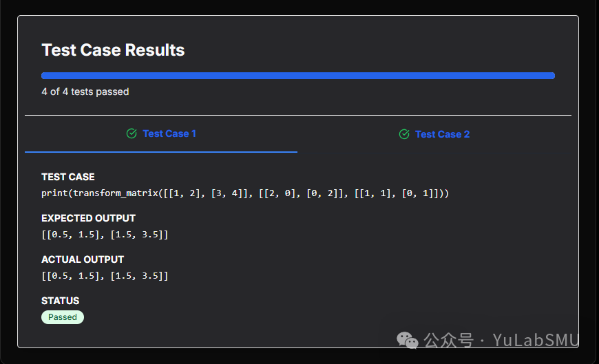The height and width of the screenshot is (364, 599).
Task: Switch to the Test Case 1 tab
Action: pyautogui.click(x=169, y=133)
